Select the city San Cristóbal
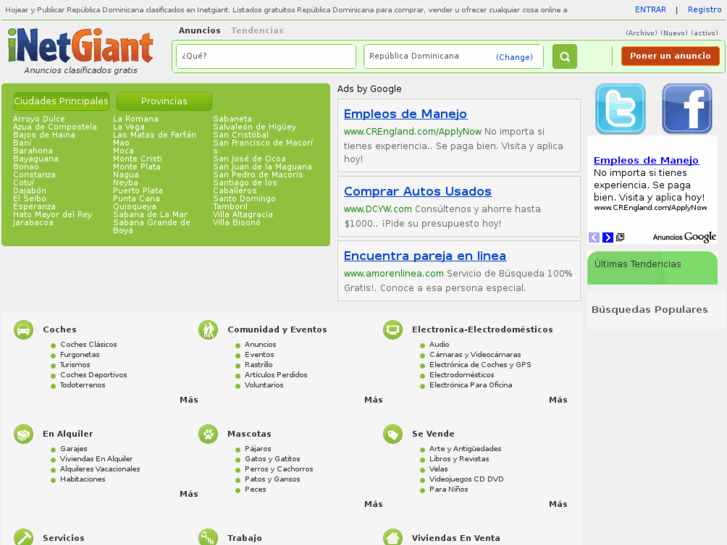Screen dimensions: 727x545 coord(241,135)
